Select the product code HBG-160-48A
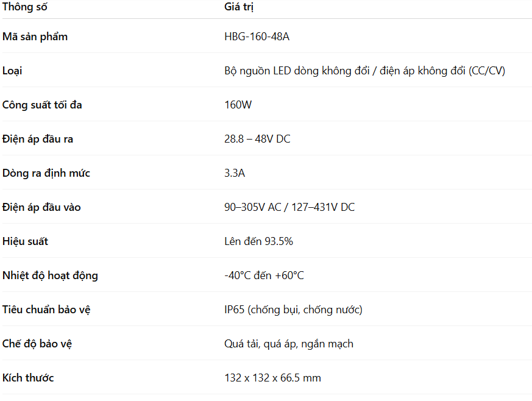The image size is (532, 401). click(x=257, y=37)
